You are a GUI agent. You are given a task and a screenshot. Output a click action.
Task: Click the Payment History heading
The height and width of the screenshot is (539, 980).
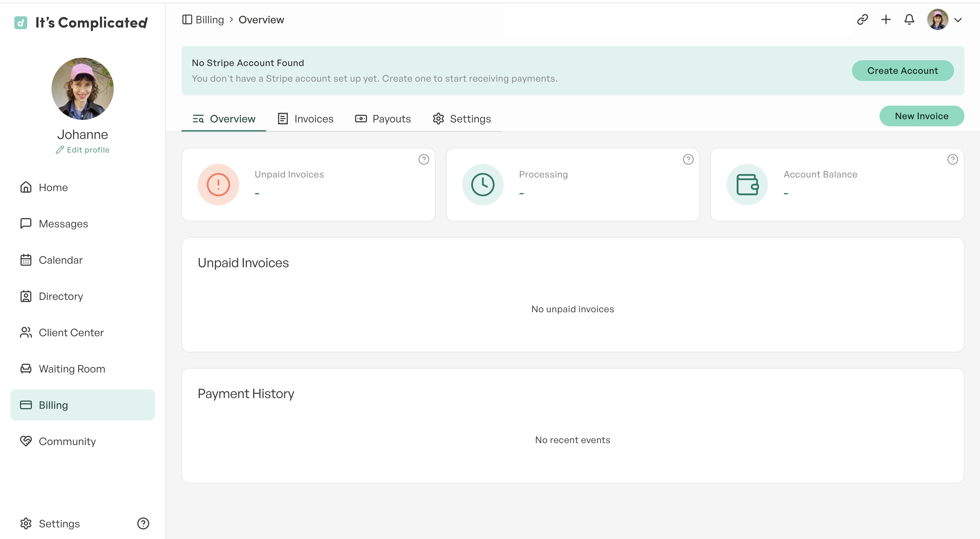[x=246, y=394]
